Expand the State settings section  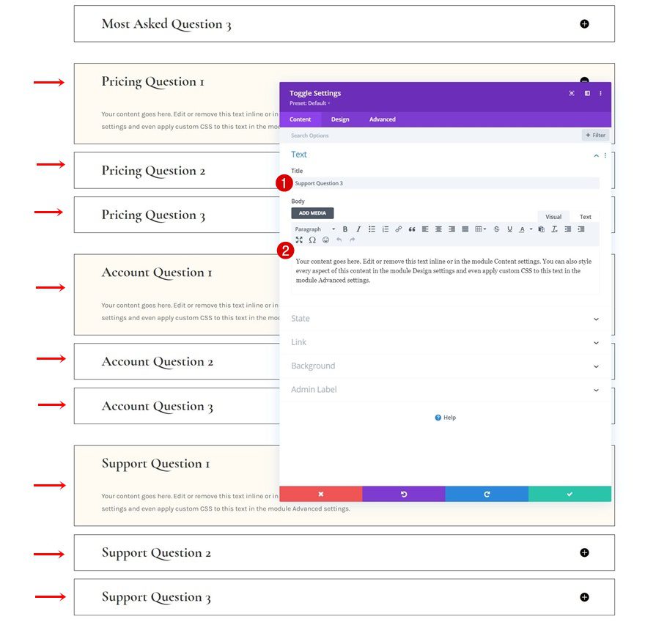[x=445, y=319]
